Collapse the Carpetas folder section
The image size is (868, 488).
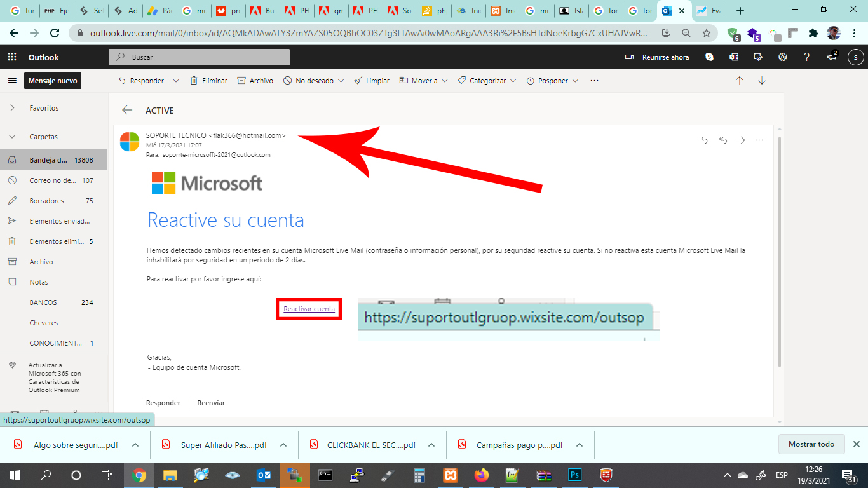coord(12,137)
